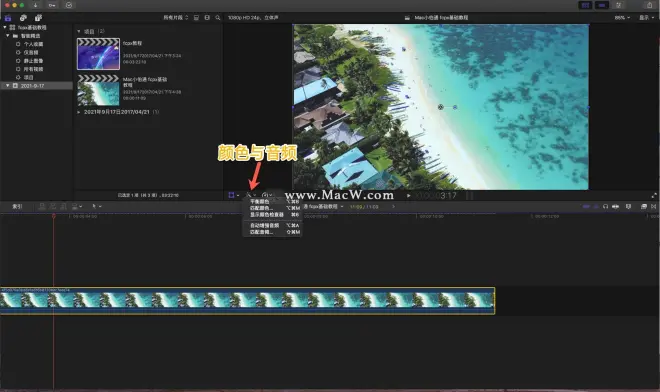Screen dimensions: 660x392
Task: Toggle the inspector panel visibility button
Action: 618,5
